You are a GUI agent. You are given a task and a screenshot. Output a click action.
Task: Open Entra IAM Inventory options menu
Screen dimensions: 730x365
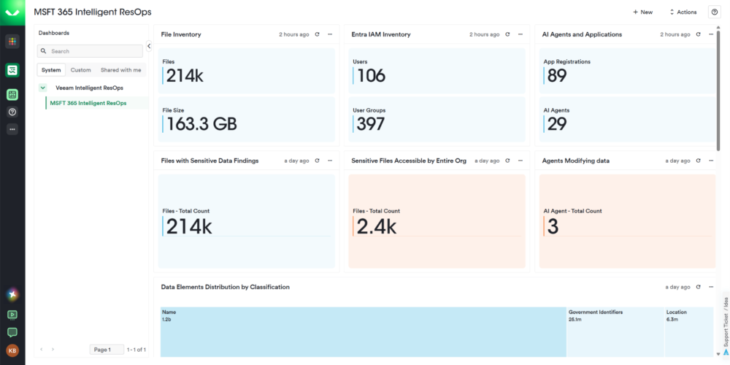pos(520,34)
